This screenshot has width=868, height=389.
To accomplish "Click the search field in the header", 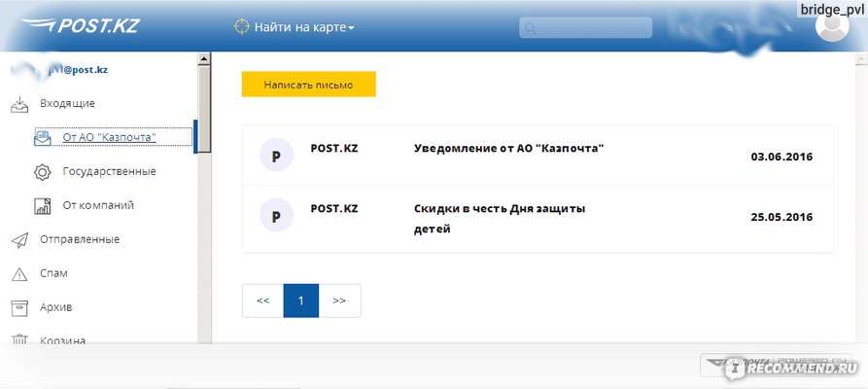I will pyautogui.click(x=586, y=27).
